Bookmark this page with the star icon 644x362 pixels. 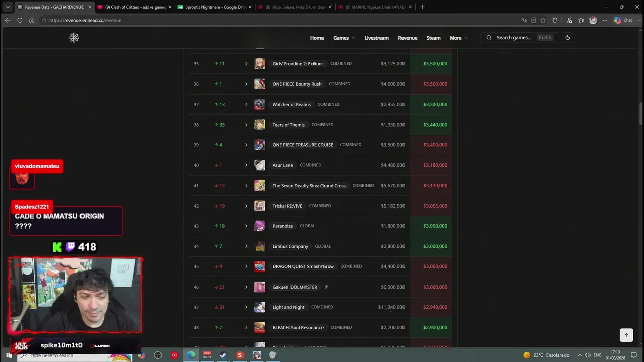(x=543, y=20)
